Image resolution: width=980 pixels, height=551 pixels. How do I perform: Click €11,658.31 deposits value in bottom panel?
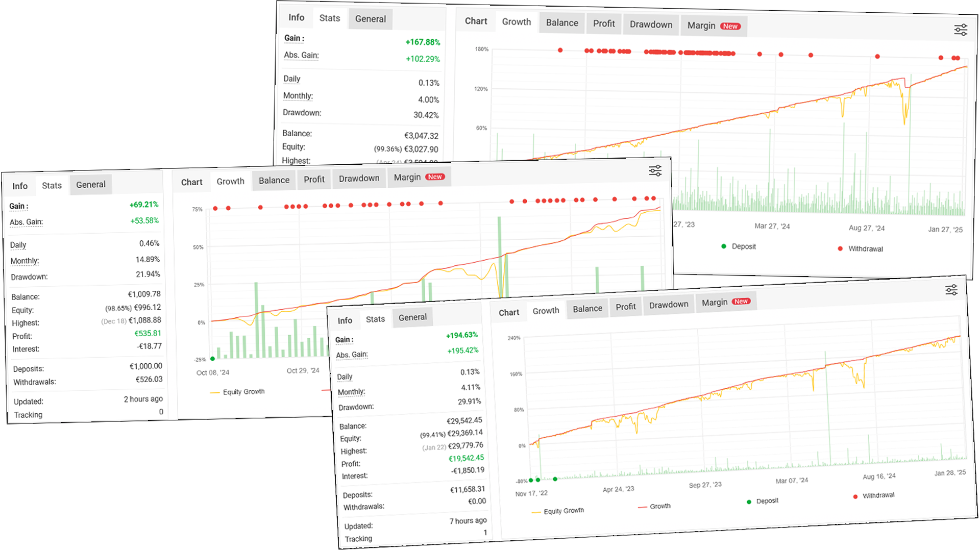click(468, 490)
